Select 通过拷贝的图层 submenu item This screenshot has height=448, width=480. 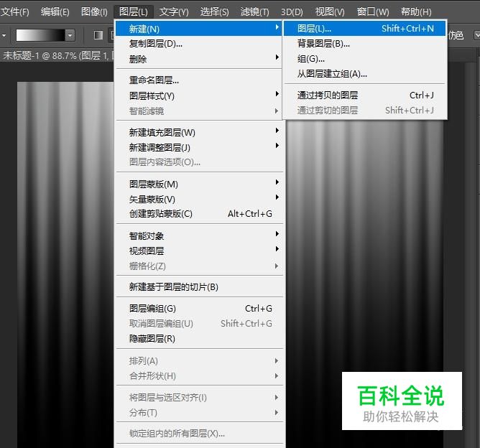click(364, 95)
